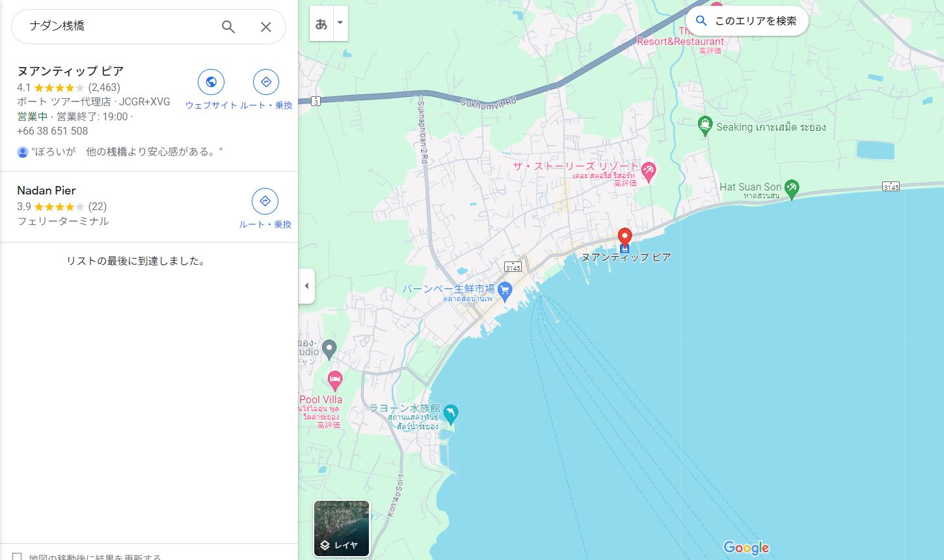Screen dimensions: 944x560
Task: Open the input method dropdown arrow
Action: 340,23
